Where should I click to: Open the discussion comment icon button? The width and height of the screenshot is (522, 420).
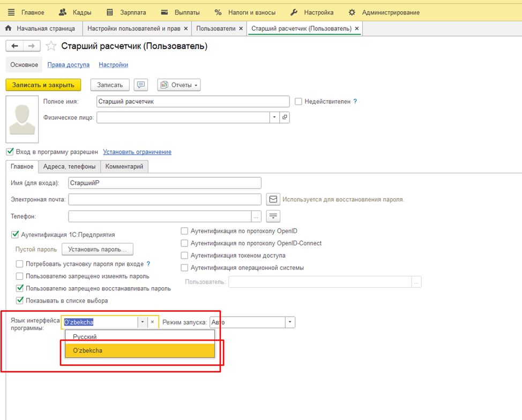(141, 85)
